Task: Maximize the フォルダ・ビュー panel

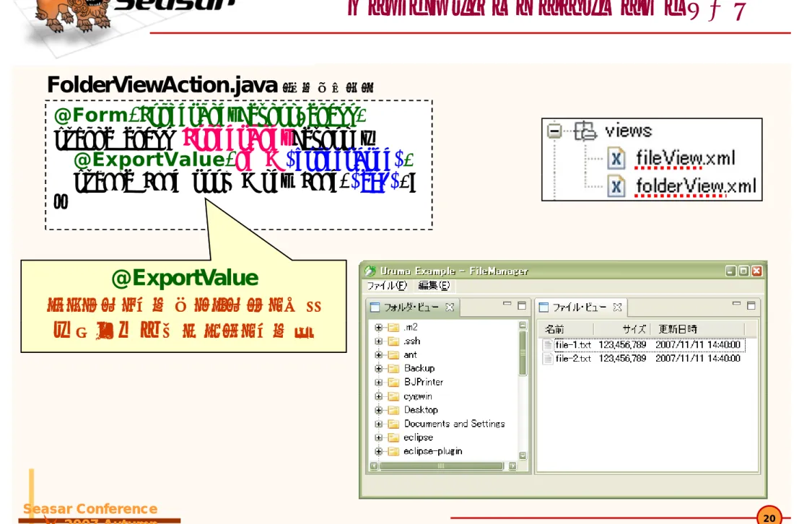Action: click(x=522, y=305)
